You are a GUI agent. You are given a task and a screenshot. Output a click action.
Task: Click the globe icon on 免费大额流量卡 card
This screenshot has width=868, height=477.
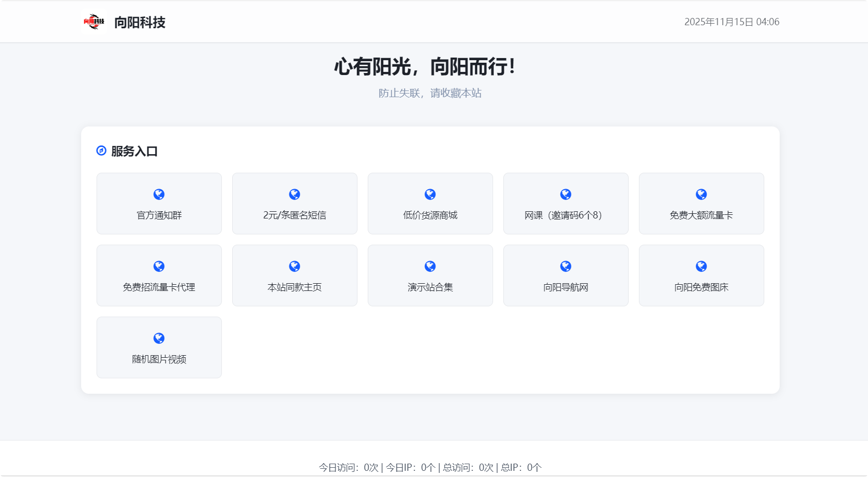point(701,194)
